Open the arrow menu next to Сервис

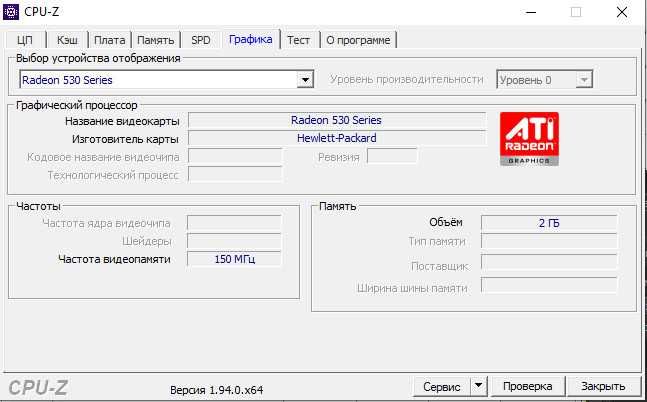coord(479,387)
